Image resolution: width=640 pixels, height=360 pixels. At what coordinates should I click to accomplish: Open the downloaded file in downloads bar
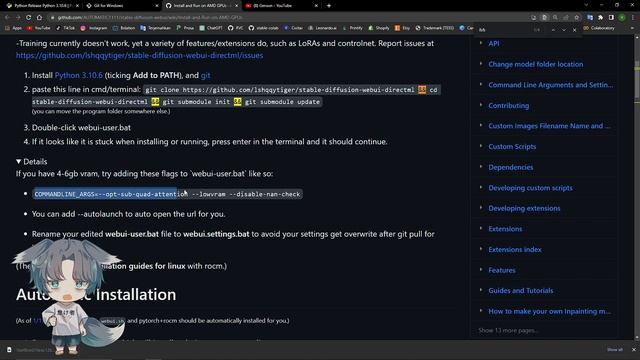click(x=29, y=350)
